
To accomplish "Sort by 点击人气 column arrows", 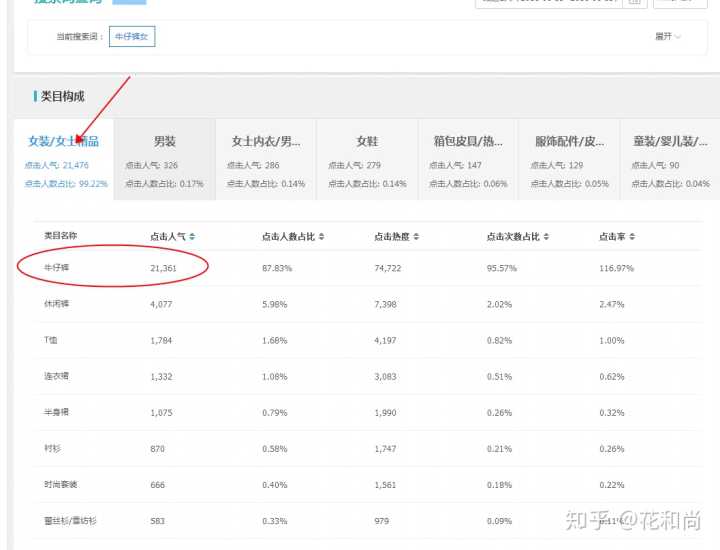I will (x=192, y=237).
